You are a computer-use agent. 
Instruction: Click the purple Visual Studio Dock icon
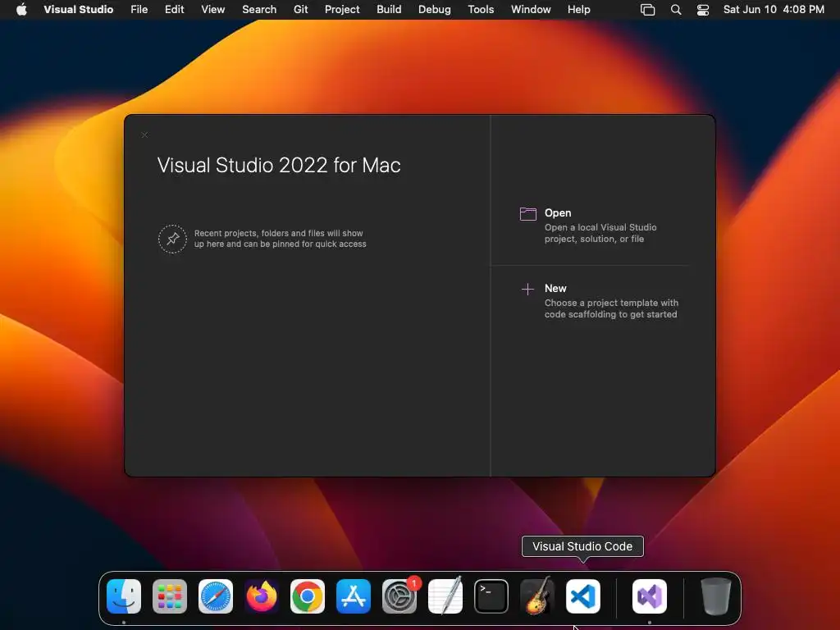pos(650,596)
